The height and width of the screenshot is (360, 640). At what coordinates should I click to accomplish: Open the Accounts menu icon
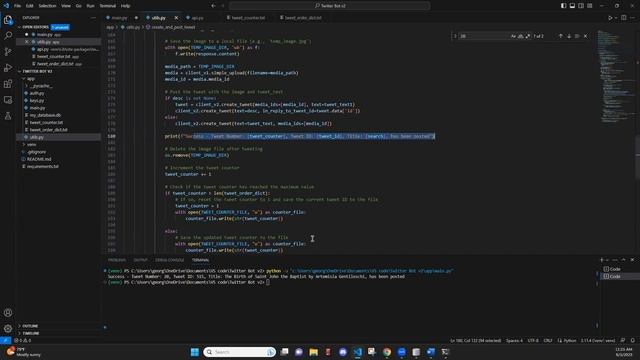(8, 313)
